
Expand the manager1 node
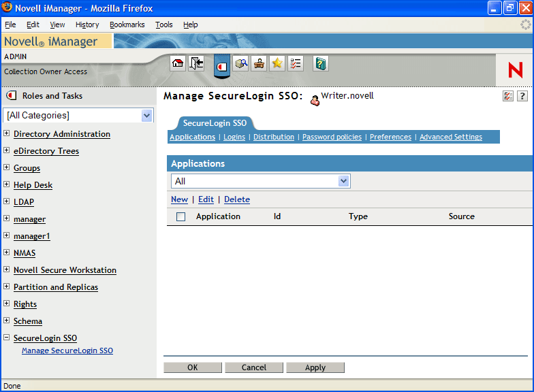point(7,235)
